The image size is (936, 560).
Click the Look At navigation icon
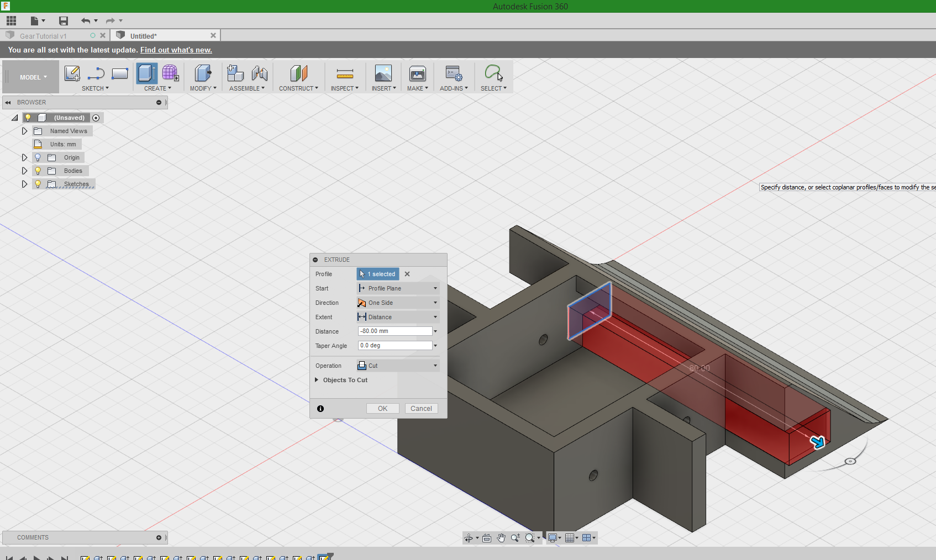pos(487,538)
